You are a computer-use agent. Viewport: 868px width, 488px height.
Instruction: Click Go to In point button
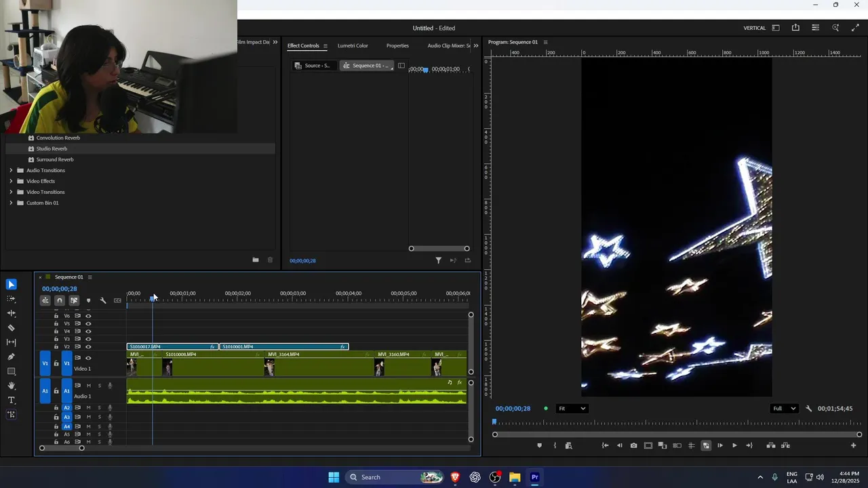point(605,445)
